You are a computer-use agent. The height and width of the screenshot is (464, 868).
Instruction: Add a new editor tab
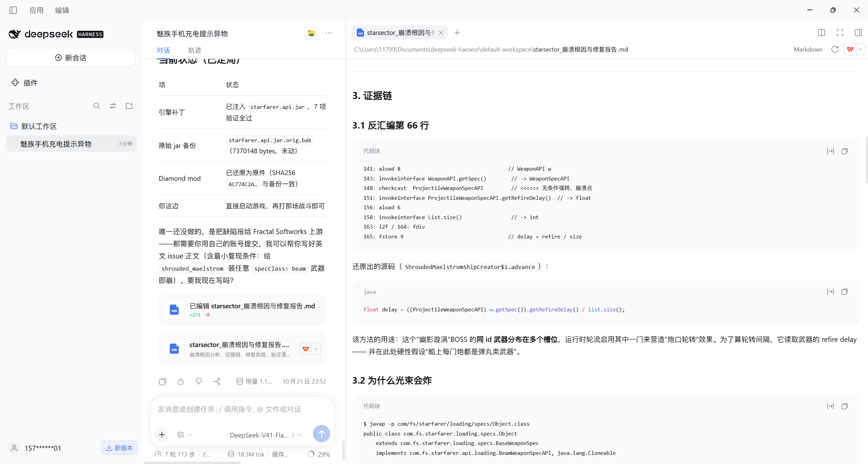[x=457, y=33]
